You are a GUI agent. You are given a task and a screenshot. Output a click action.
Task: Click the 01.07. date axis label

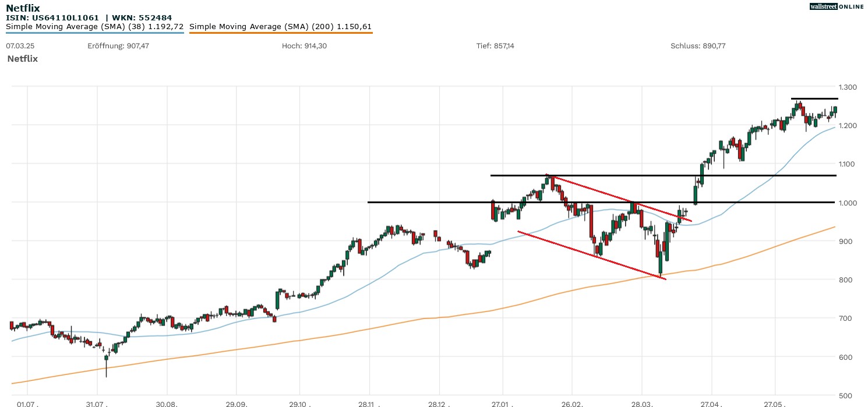(x=27, y=403)
